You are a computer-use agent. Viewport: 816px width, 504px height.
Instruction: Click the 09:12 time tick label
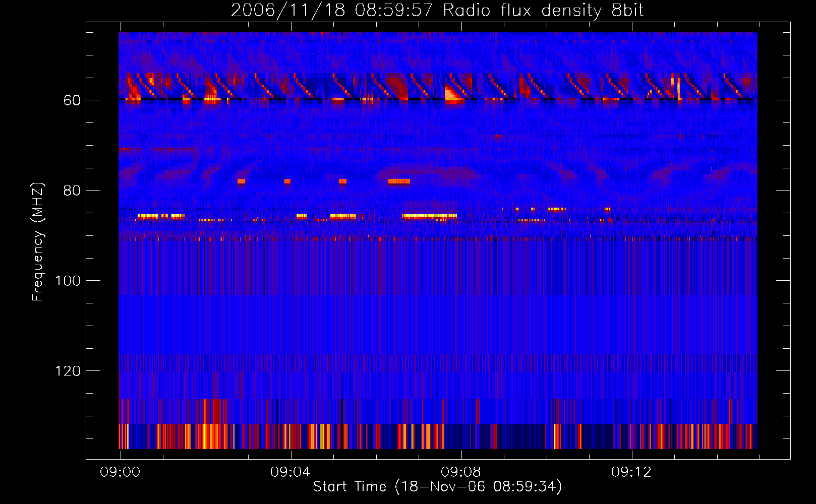(x=631, y=472)
